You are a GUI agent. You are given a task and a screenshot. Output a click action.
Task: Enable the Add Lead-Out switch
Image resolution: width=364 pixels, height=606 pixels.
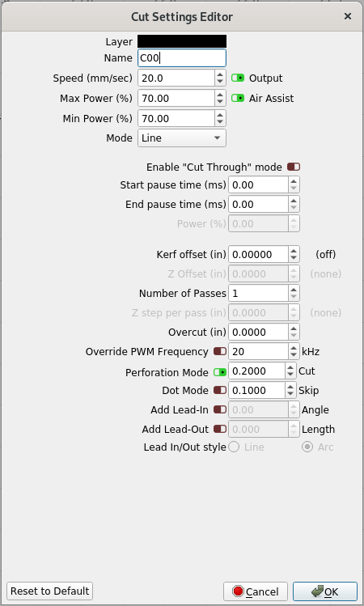coord(220,429)
